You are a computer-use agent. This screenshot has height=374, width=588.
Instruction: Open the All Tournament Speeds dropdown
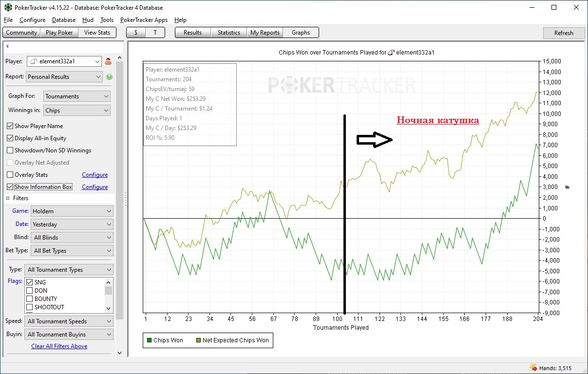[69, 321]
